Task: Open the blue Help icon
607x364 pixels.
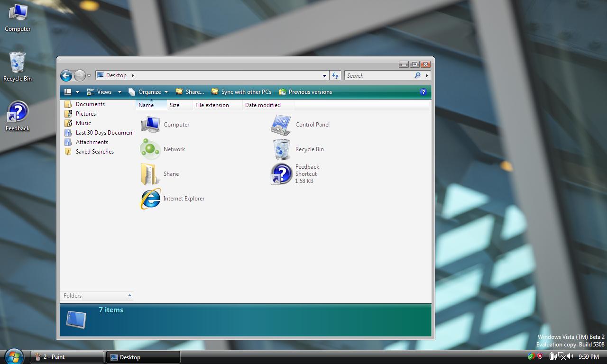Action: (423, 92)
